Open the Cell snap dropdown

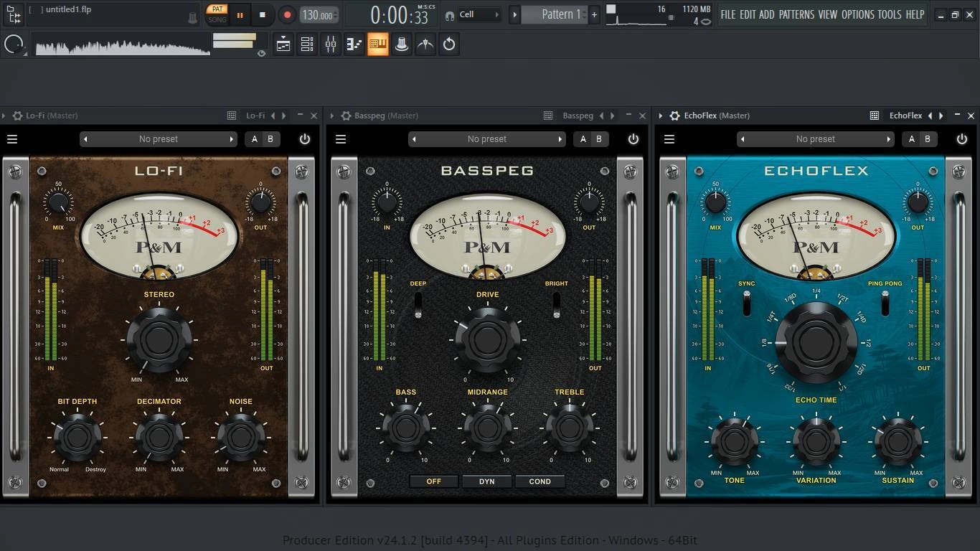pyautogui.click(x=479, y=14)
